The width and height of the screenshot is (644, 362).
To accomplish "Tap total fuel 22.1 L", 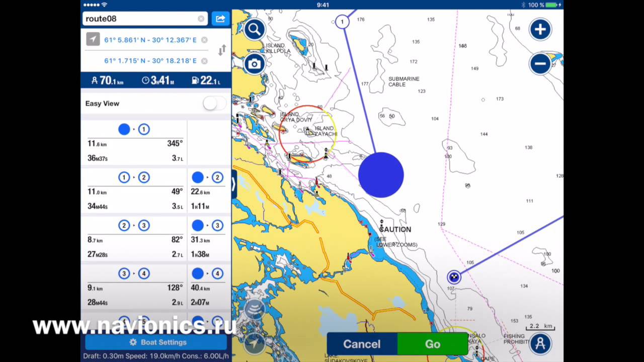I will click(x=206, y=80).
